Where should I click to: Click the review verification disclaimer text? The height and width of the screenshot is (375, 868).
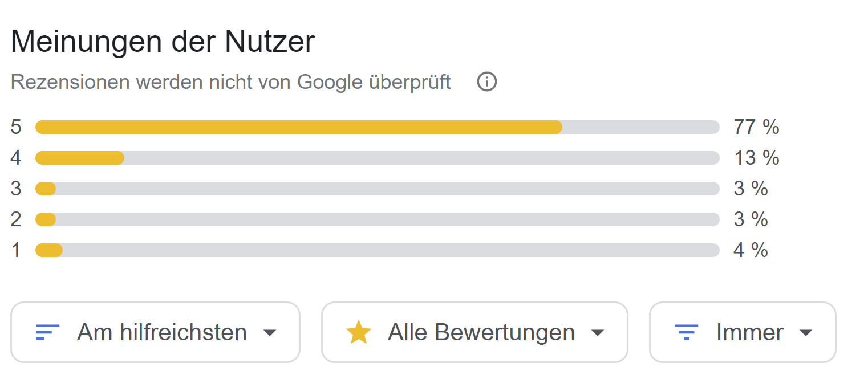(230, 82)
